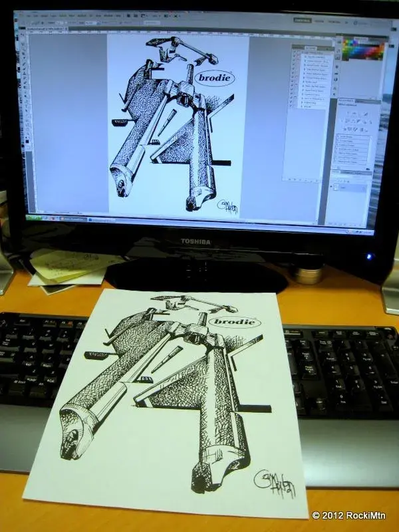399x532 pixels.
Task: Toggle the Molten Lead action checkmark
Action: point(292,81)
